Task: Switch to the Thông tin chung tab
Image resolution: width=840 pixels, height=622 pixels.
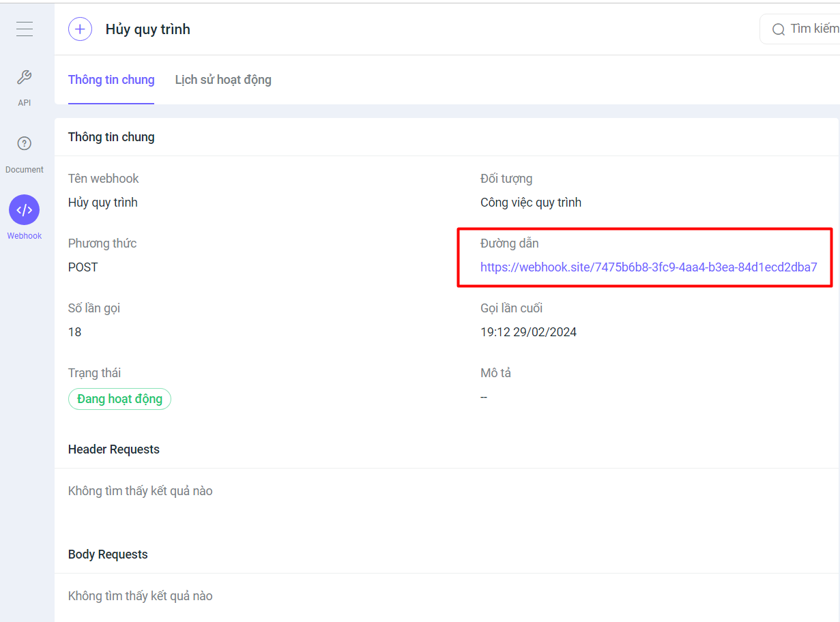Action: [111, 80]
